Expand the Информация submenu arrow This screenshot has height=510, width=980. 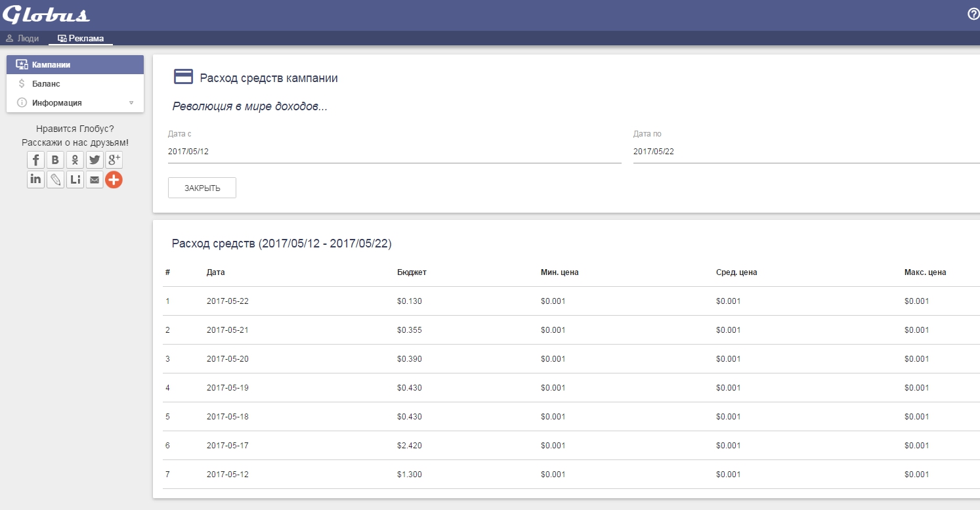[131, 103]
